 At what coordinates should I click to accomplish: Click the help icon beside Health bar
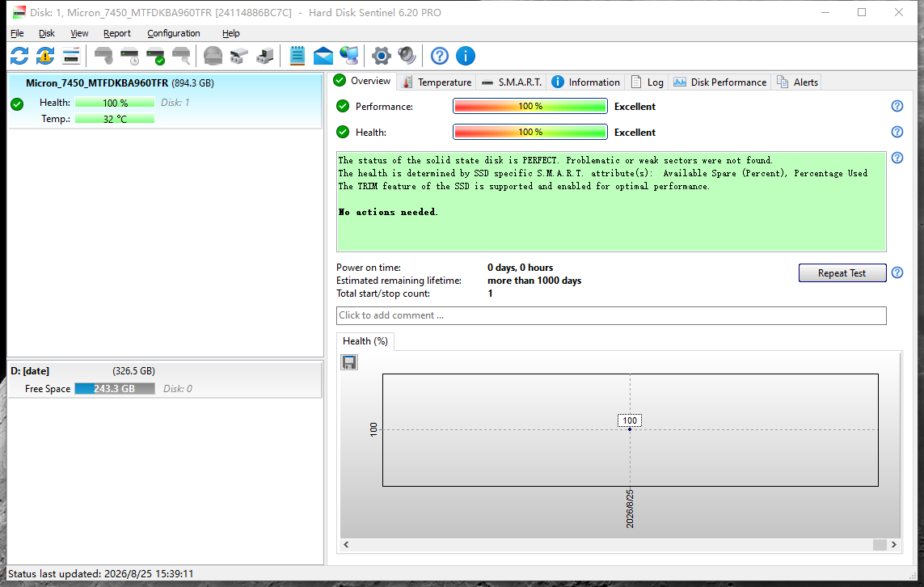coord(897,132)
